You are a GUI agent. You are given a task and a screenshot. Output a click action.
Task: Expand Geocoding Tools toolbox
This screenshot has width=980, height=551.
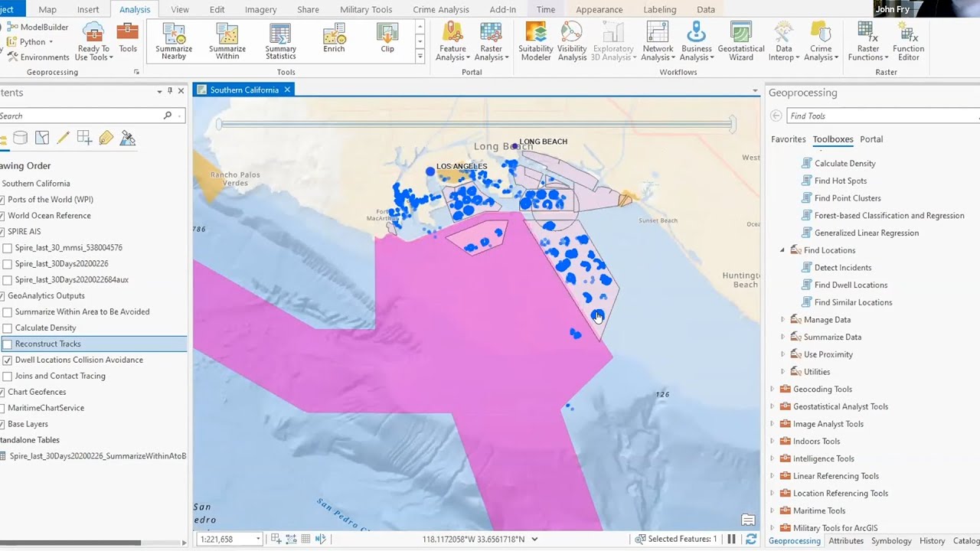click(x=772, y=389)
